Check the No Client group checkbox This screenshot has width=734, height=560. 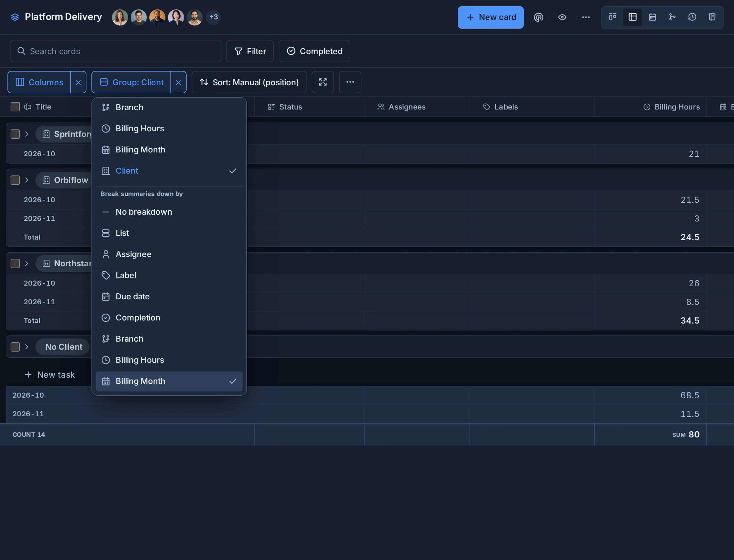click(15, 347)
